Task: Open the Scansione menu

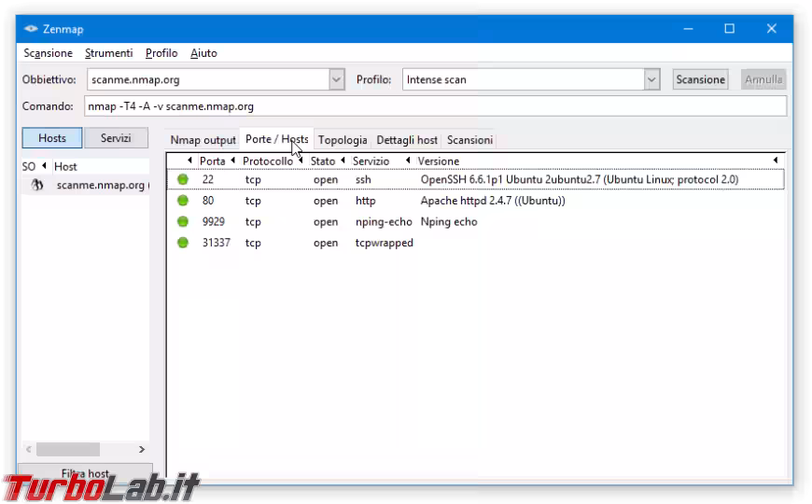Action: pyautogui.click(x=49, y=53)
